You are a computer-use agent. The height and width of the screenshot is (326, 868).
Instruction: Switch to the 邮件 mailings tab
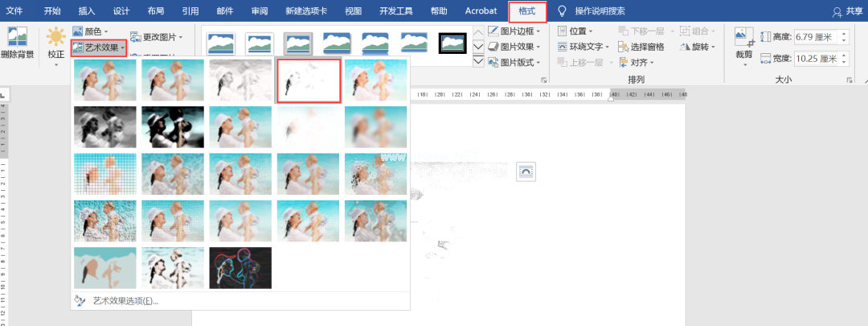(x=225, y=11)
